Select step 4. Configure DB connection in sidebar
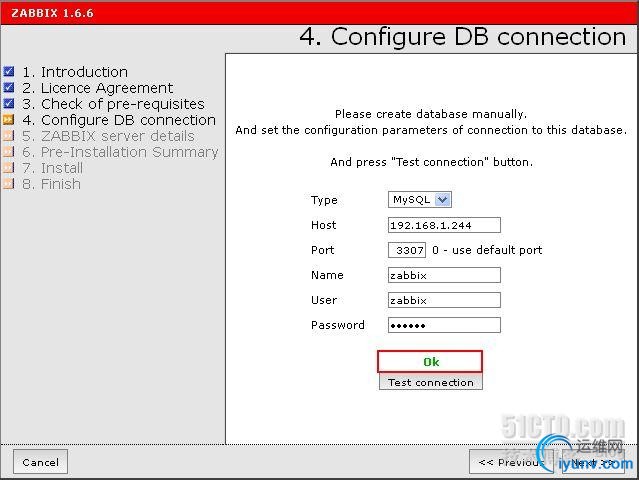639x480 pixels. 119,120
